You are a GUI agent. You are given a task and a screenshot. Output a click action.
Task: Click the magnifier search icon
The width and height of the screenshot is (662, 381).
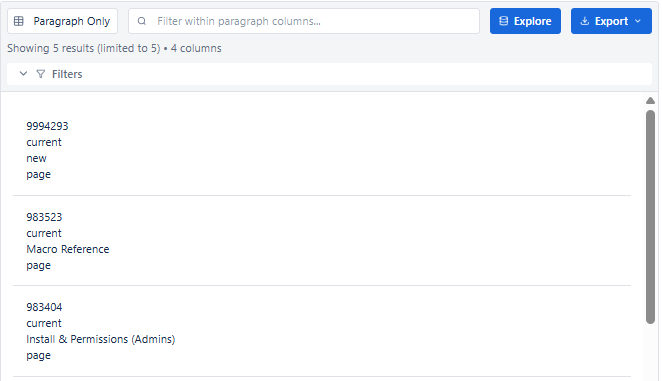tap(142, 21)
